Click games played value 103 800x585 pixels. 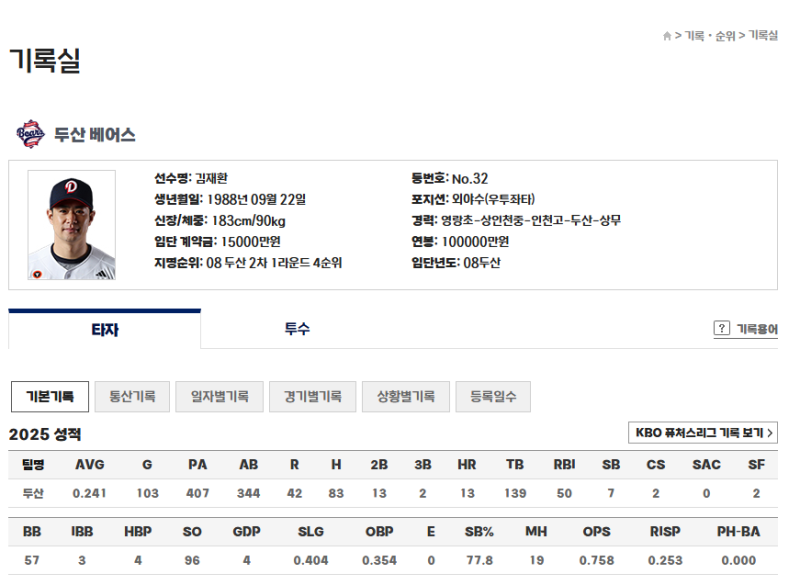tap(147, 493)
